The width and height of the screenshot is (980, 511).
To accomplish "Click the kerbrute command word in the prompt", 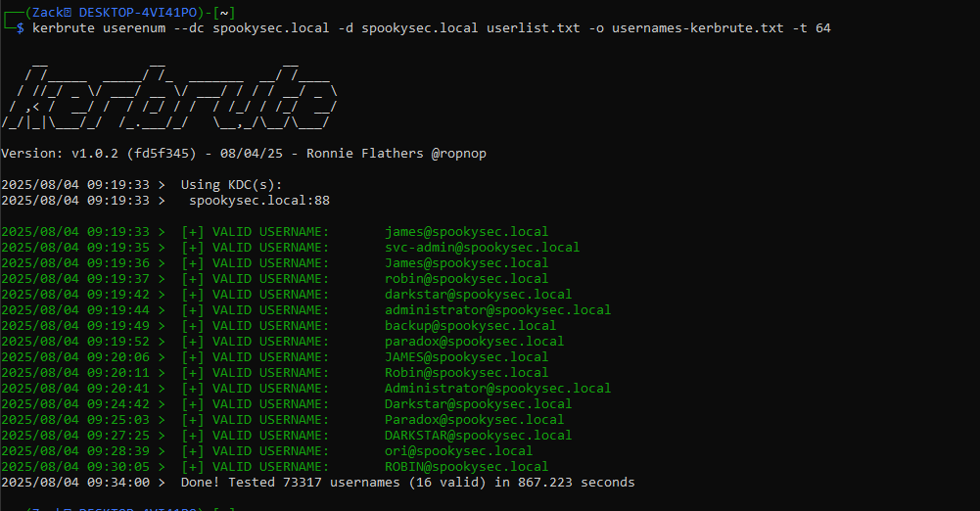I will (63, 28).
